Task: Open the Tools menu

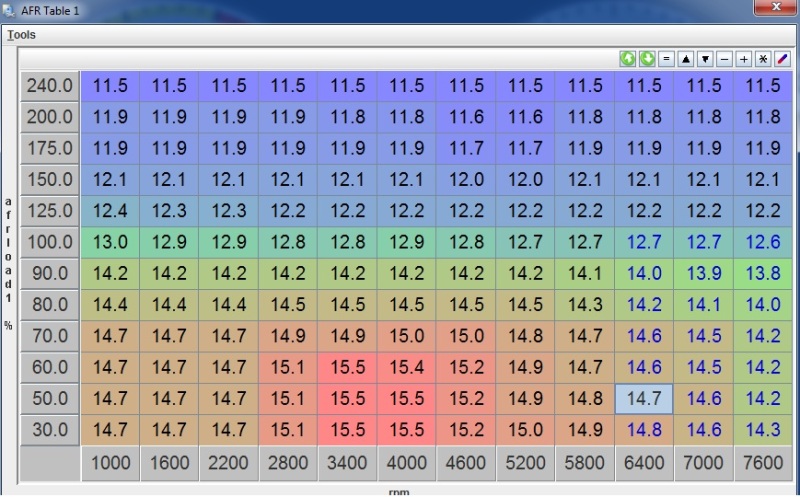Action: point(21,35)
